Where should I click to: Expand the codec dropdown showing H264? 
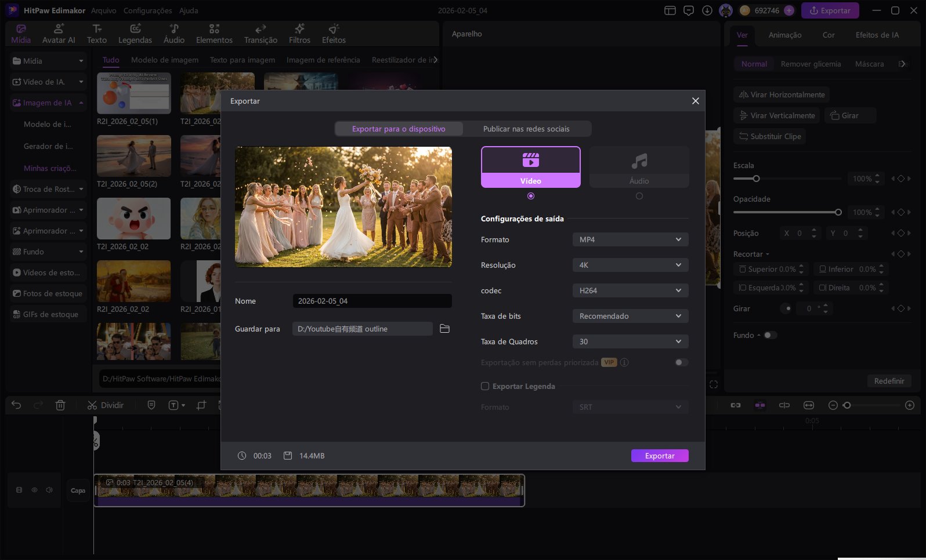(630, 290)
